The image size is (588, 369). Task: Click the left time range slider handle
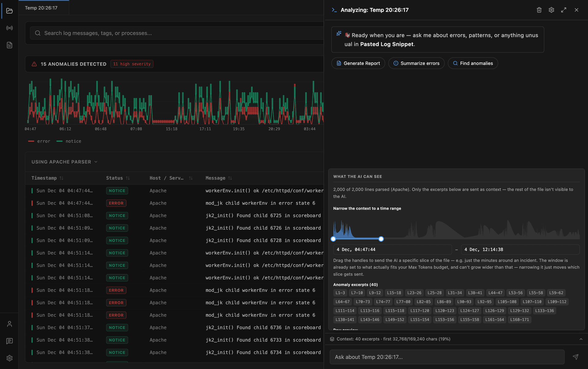(334, 239)
